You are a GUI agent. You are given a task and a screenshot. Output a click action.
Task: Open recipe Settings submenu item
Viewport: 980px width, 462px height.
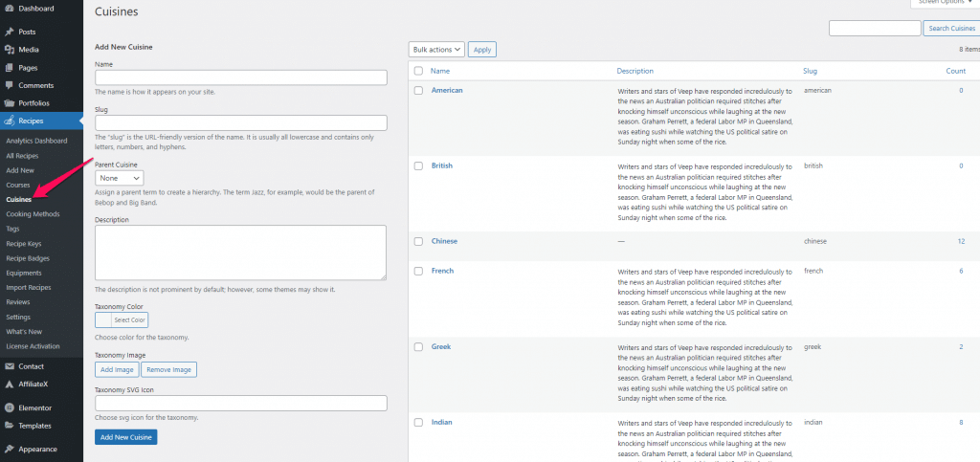[18, 318]
